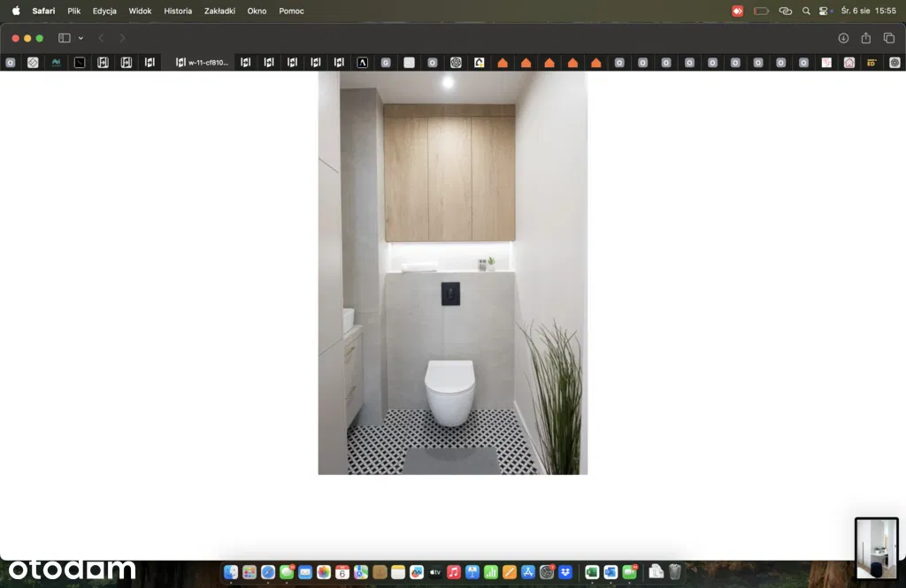This screenshot has width=906, height=588.
Task: Go back using the back arrow
Action: pyautogui.click(x=101, y=38)
